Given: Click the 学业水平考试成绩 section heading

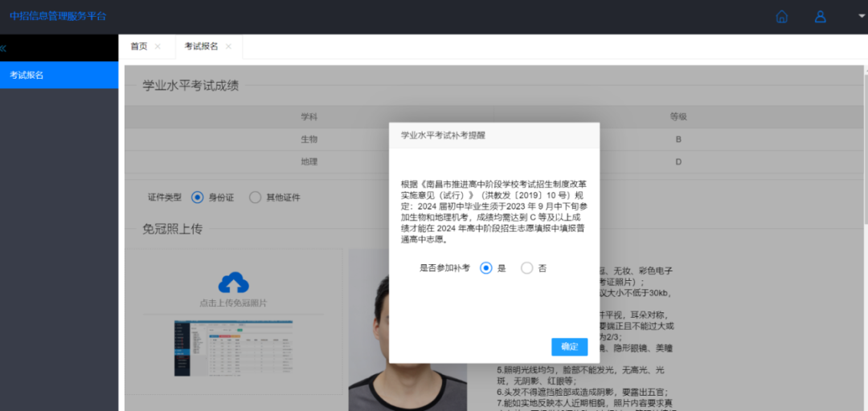Looking at the screenshot, I should [190, 86].
